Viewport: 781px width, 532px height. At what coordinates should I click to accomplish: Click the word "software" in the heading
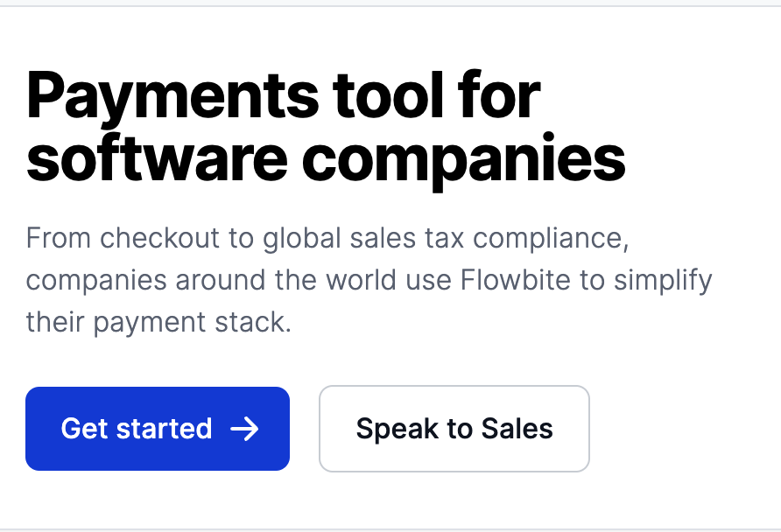[x=157, y=158]
